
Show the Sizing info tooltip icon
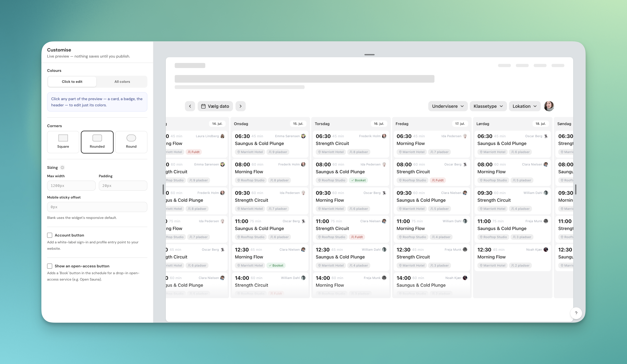click(62, 168)
